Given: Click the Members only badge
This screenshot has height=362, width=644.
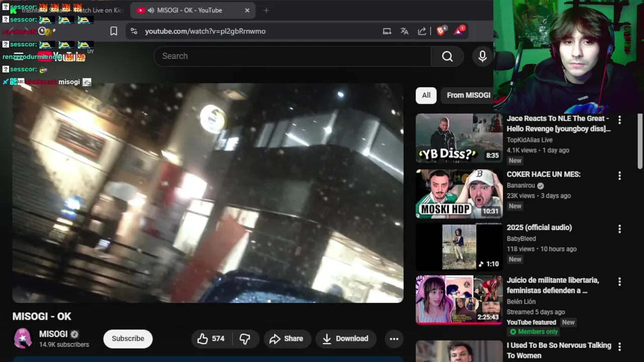Looking at the screenshot, I should coord(534,332).
